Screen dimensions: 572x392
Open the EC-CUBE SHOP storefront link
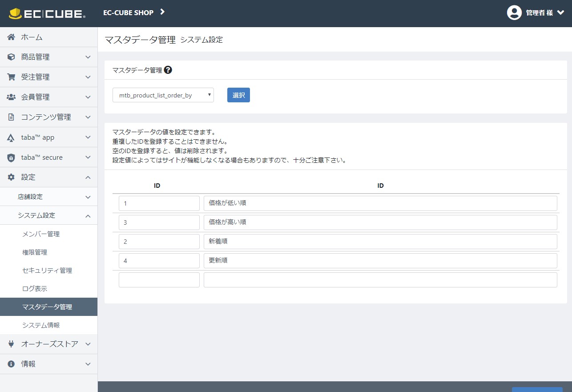[134, 12]
